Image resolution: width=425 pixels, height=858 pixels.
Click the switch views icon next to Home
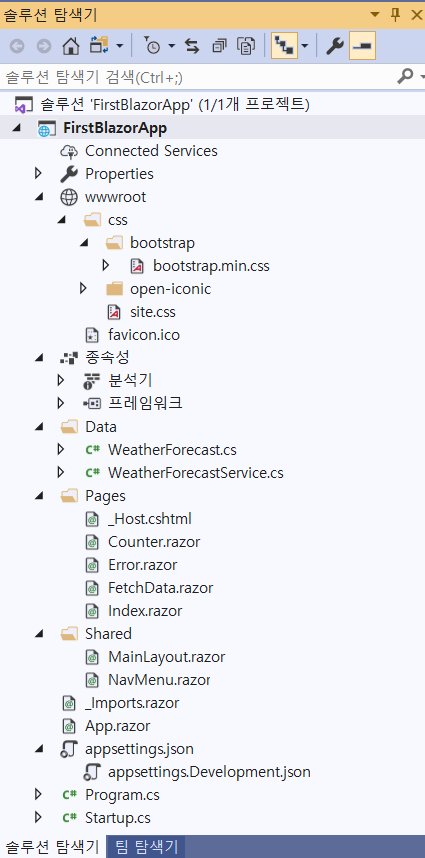point(100,47)
